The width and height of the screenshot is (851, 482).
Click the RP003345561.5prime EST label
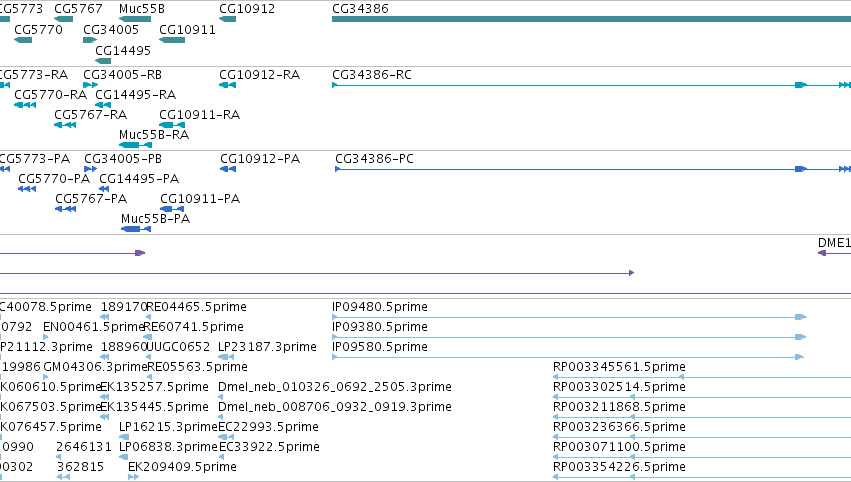(619, 366)
